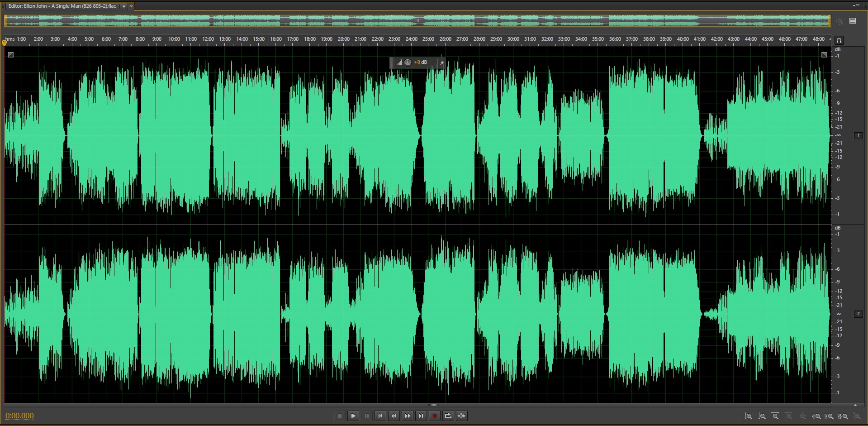Move playhead to previous marker
The width and height of the screenshot is (868, 426).
(380, 416)
